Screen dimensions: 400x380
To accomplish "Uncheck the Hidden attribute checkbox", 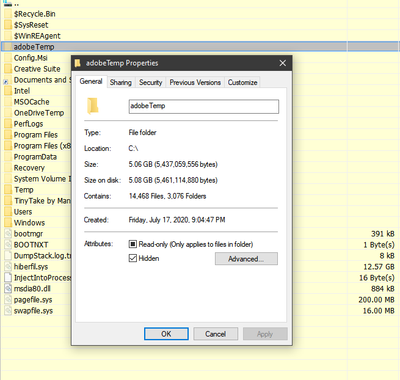I will [x=133, y=258].
